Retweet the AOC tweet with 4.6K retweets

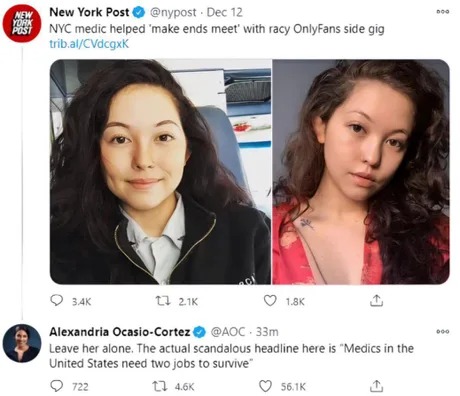160,386
